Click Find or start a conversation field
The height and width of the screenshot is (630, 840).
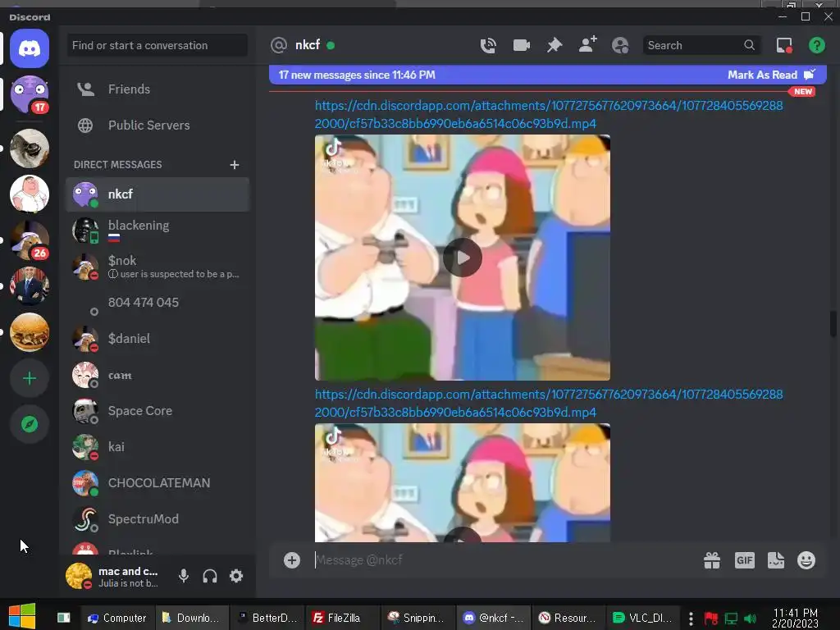tap(157, 46)
